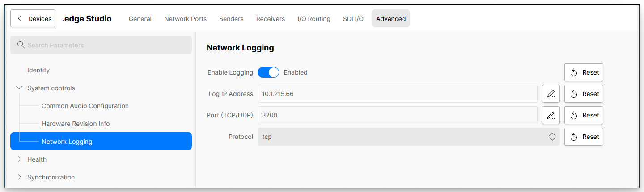The width and height of the screenshot is (644, 192).
Task: Open the I/O Routing tab
Action: pos(314,19)
